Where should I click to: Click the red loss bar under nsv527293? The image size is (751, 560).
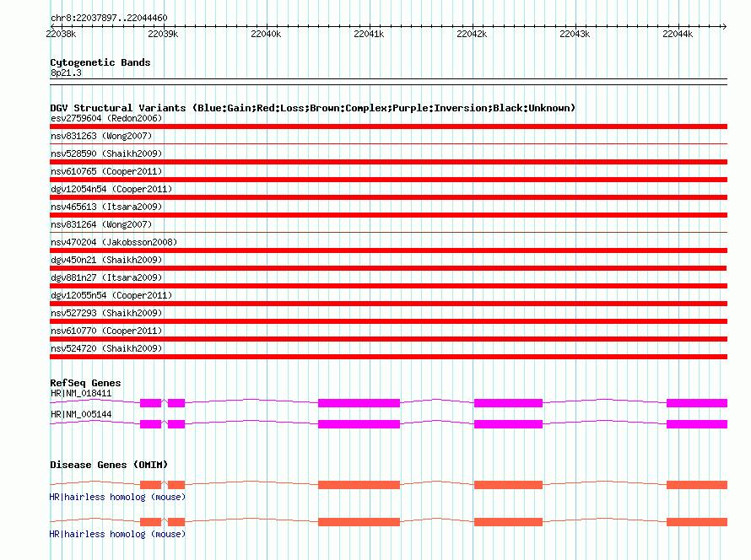[388, 321]
